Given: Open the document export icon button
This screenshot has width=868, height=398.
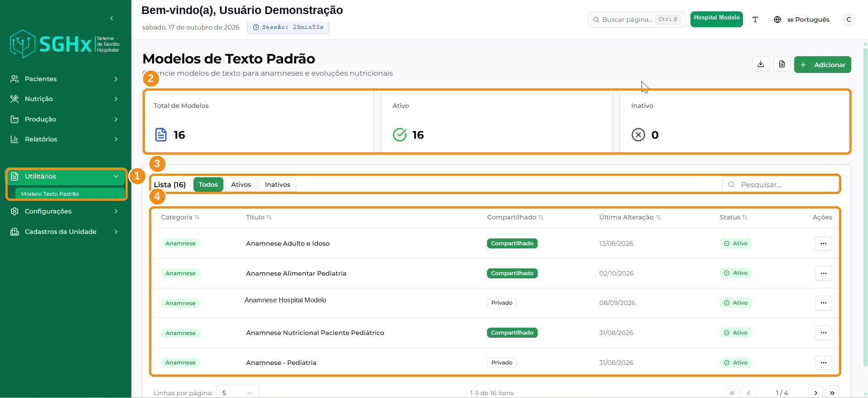Looking at the screenshot, I should point(782,64).
